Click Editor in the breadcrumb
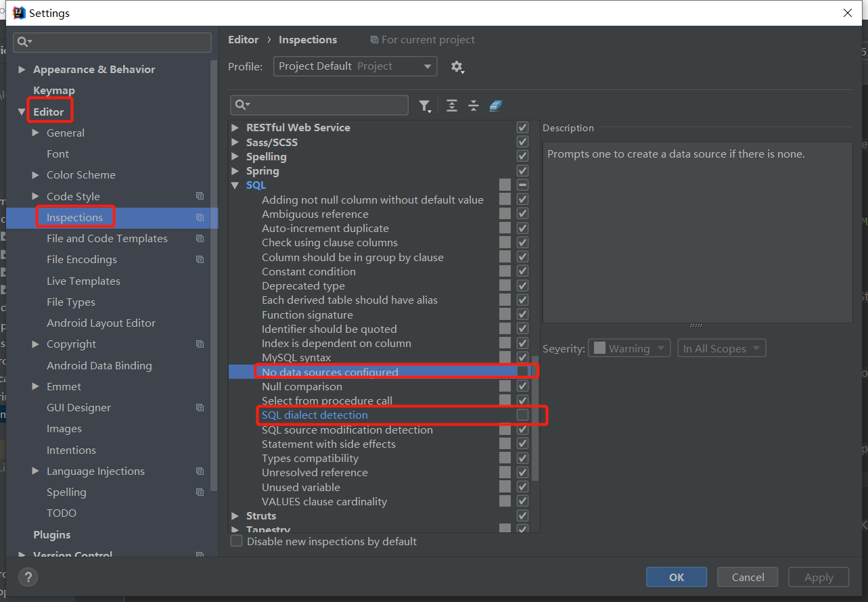The image size is (868, 602). click(244, 39)
